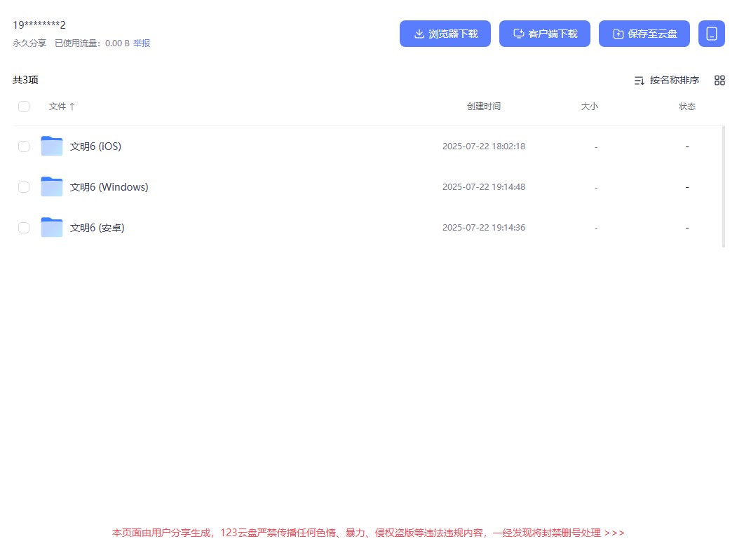Open the 文明6 (Windows) folder icon
The image size is (737, 560).
click(x=51, y=186)
